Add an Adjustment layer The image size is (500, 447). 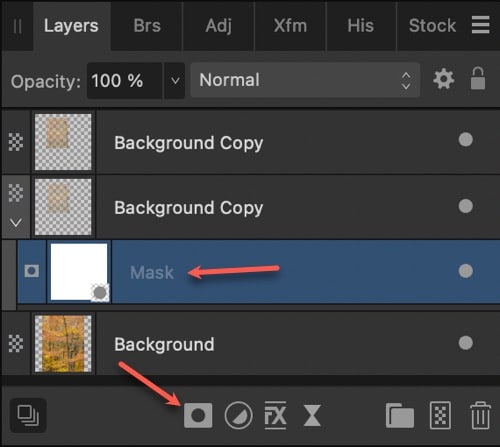click(x=239, y=415)
